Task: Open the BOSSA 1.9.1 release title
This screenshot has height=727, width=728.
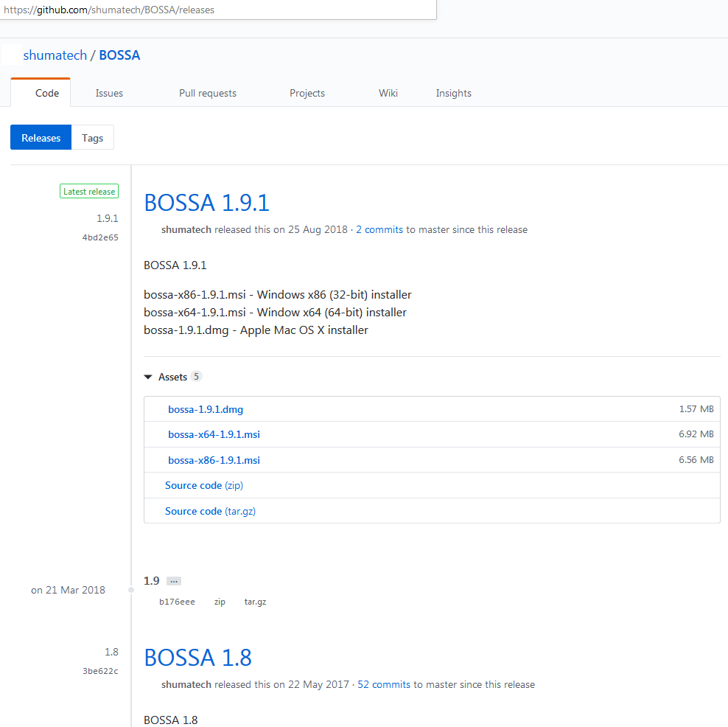Action: coord(206,203)
